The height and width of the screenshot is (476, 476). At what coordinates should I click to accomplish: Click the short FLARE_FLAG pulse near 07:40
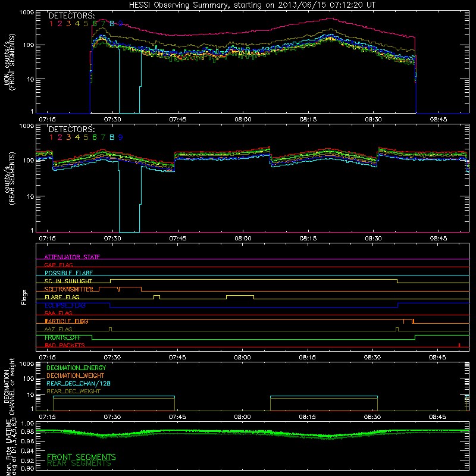[x=156, y=297]
